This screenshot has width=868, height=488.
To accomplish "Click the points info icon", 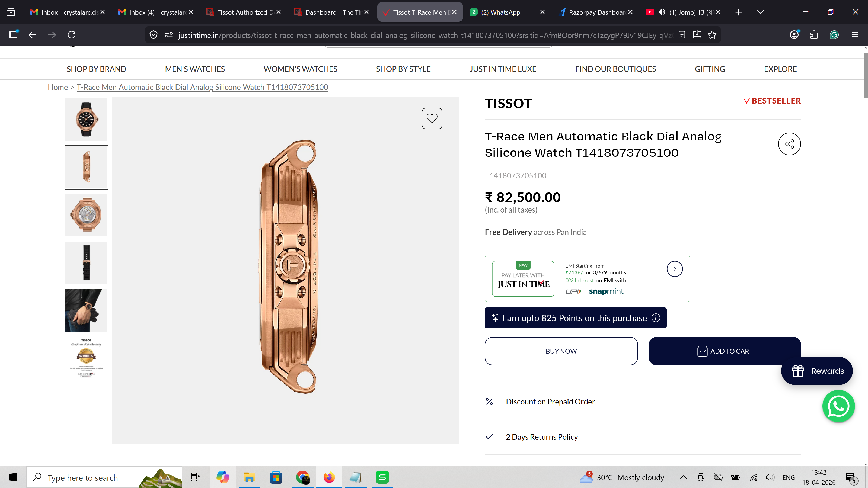I will [x=656, y=318].
